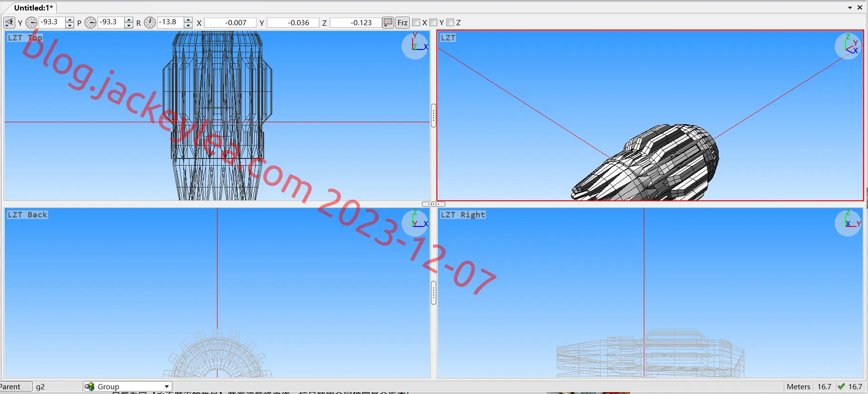Click the LZT perspective viewport label
868x394 pixels.
click(x=448, y=38)
